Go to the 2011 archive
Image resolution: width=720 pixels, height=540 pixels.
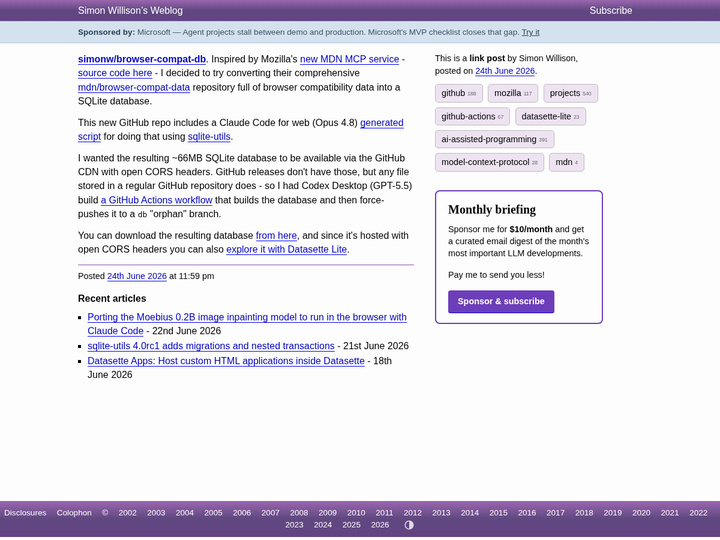384,512
